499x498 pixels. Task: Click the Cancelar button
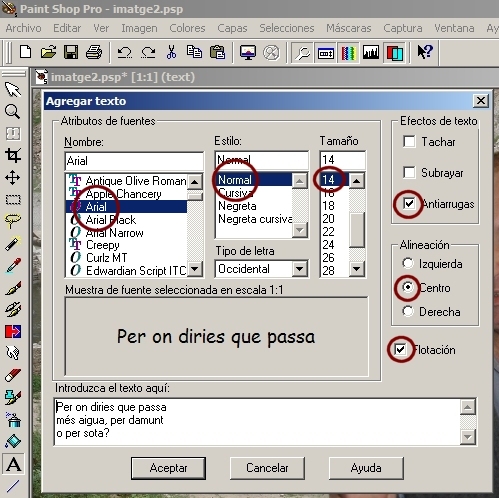267,468
